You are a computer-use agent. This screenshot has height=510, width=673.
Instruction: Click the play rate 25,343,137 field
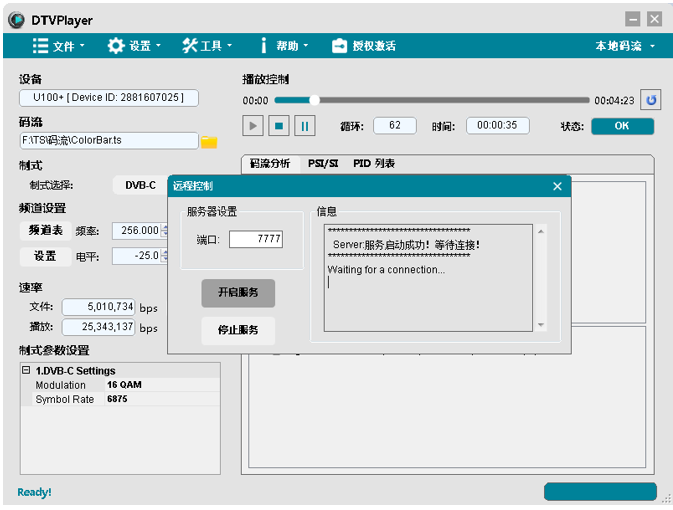pyautogui.click(x=99, y=327)
